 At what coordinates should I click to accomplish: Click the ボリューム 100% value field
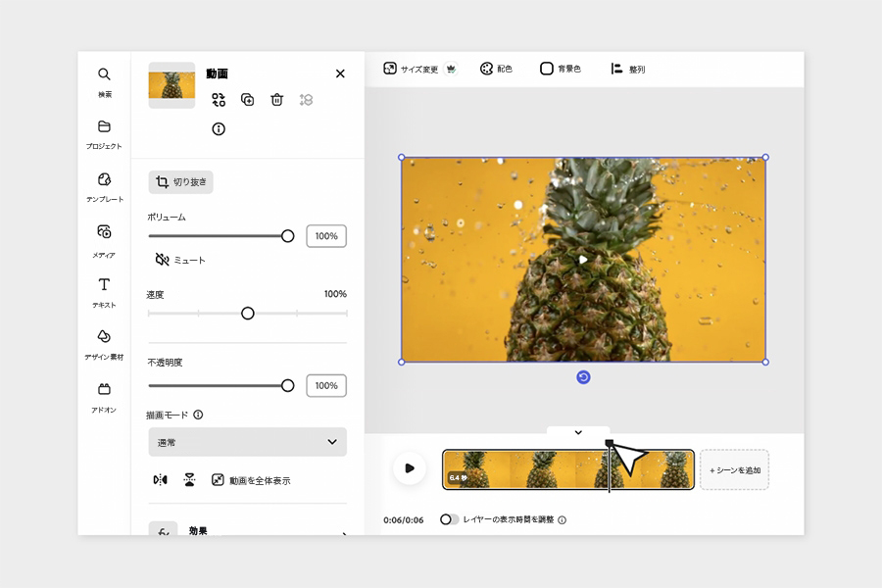(x=326, y=236)
